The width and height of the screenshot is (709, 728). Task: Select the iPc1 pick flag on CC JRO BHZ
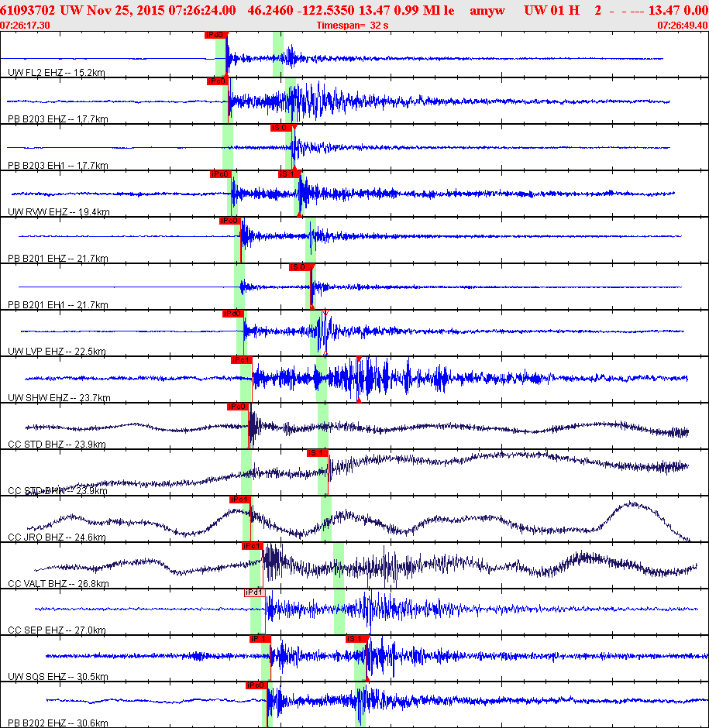tap(240, 500)
